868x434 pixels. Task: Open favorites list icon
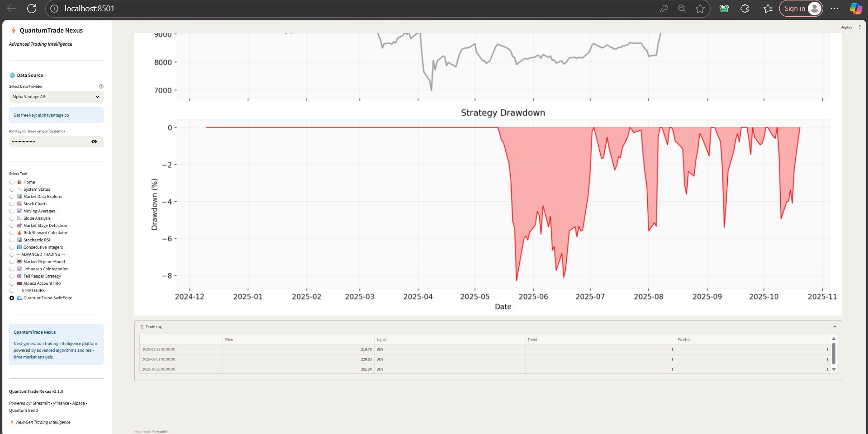[768, 9]
